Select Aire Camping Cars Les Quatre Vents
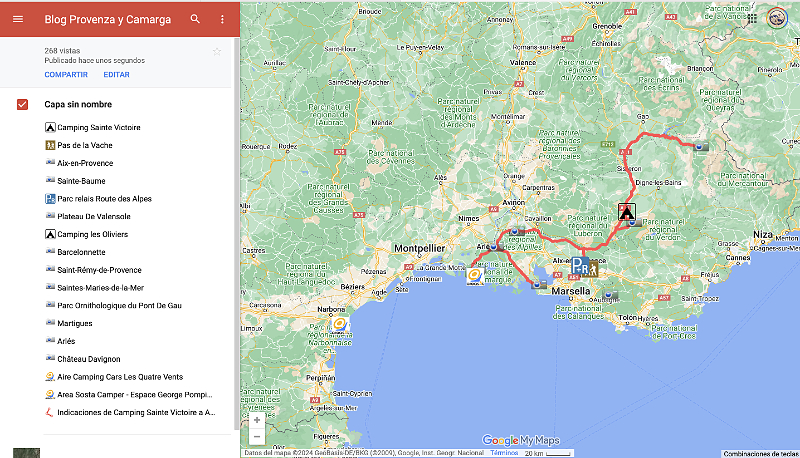 (120, 377)
